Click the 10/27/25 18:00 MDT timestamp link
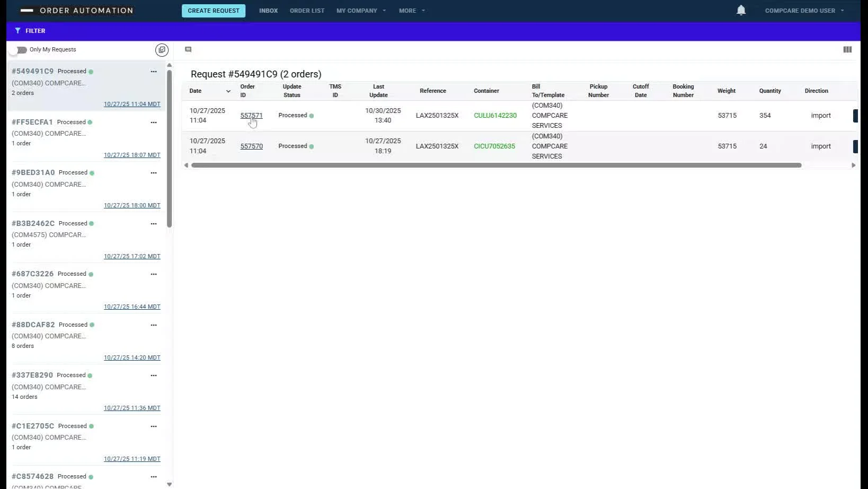 (x=132, y=206)
